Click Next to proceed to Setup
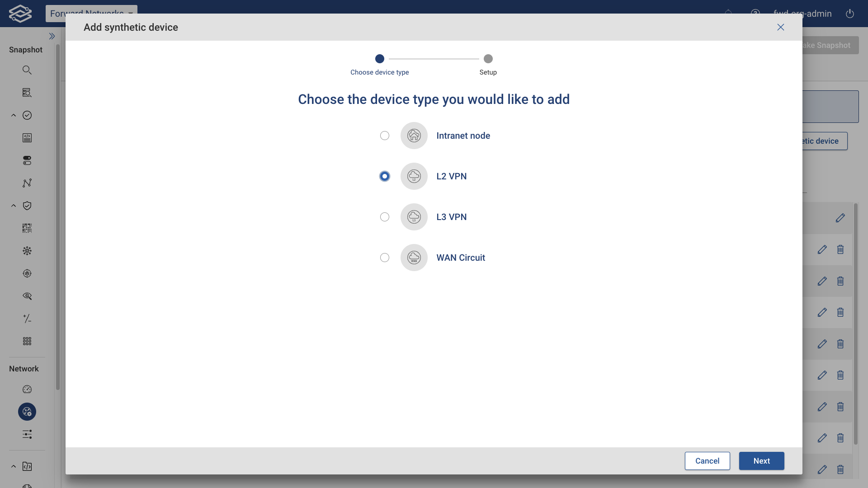The image size is (868, 488). (761, 461)
